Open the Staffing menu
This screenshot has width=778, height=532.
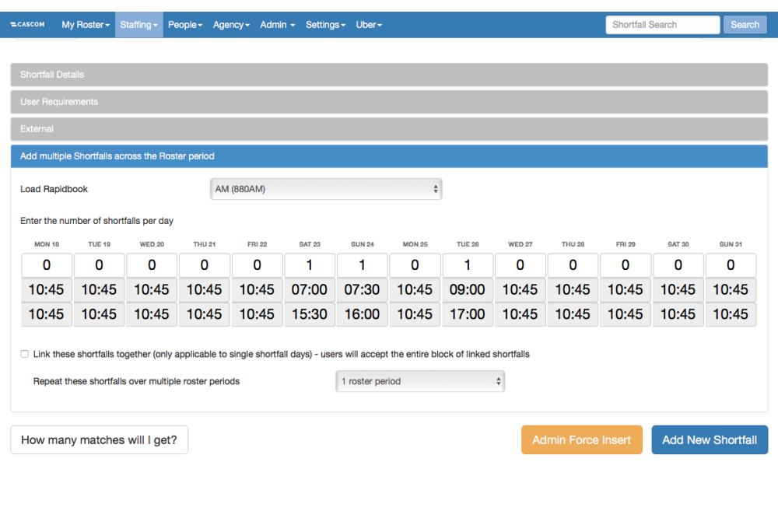coord(138,25)
